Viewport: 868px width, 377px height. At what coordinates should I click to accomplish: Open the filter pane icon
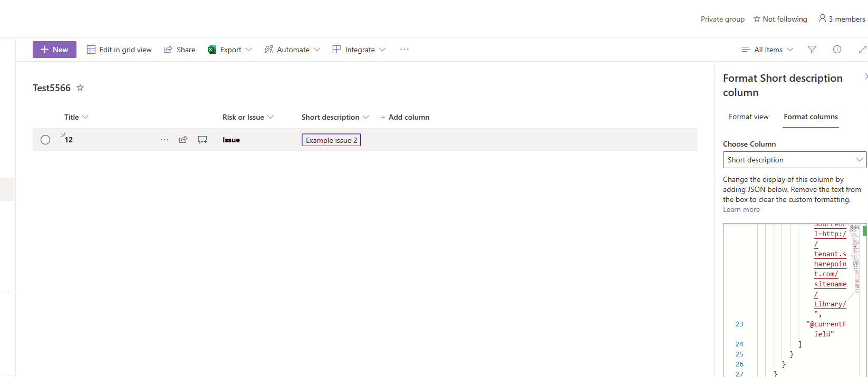tap(812, 50)
